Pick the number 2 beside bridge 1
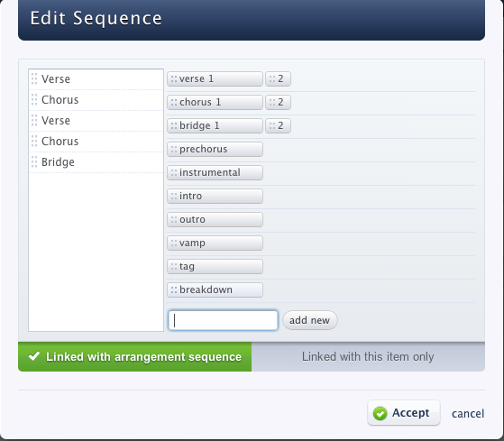The width and height of the screenshot is (504, 441). tap(278, 125)
